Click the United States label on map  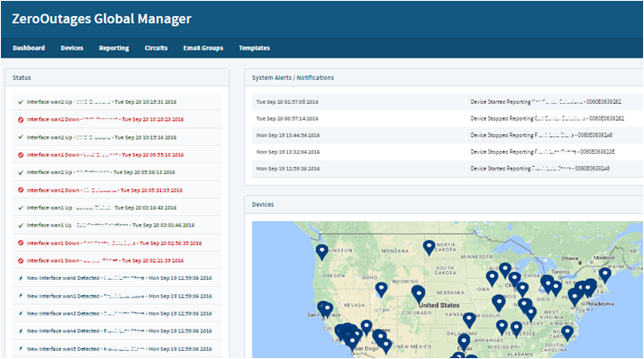439,305
